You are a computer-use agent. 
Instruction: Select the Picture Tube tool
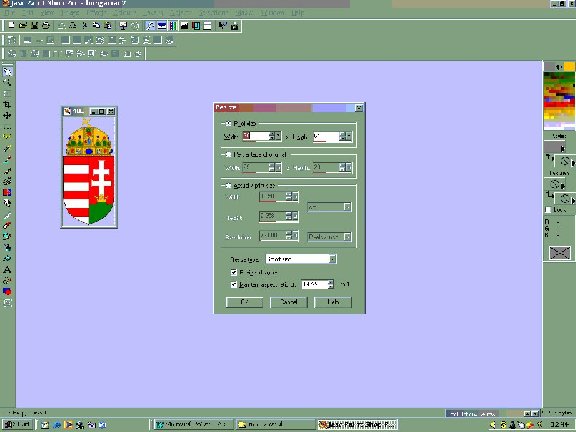[7, 236]
